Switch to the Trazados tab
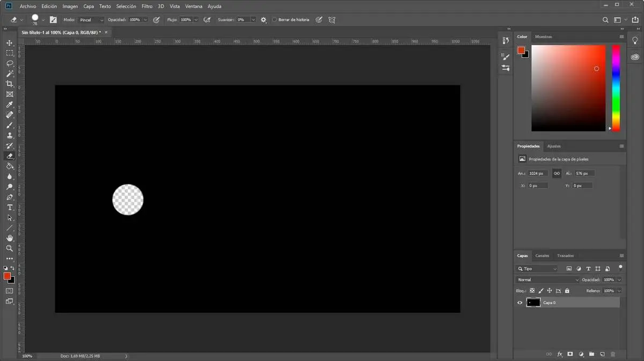The height and width of the screenshot is (361, 644). click(565, 256)
